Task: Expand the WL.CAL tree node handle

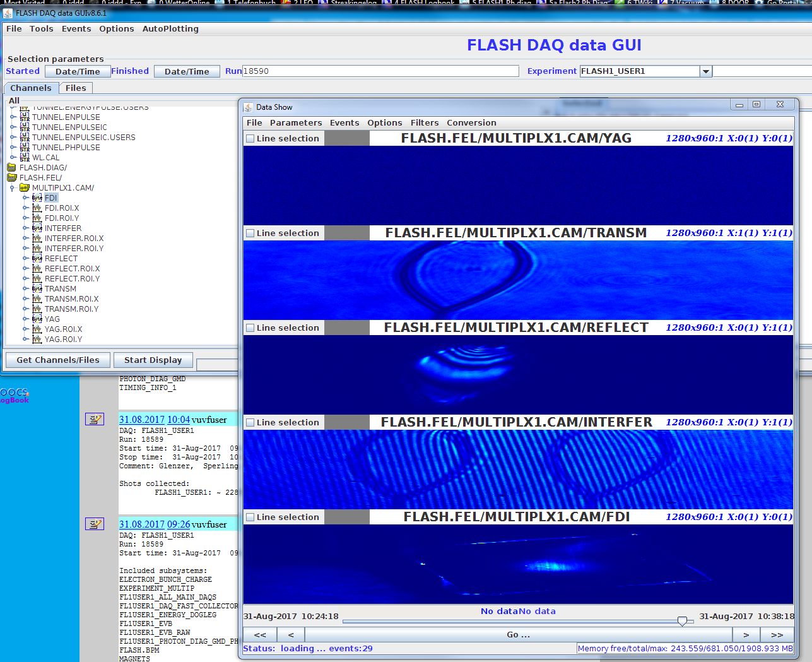Action: click(x=13, y=157)
